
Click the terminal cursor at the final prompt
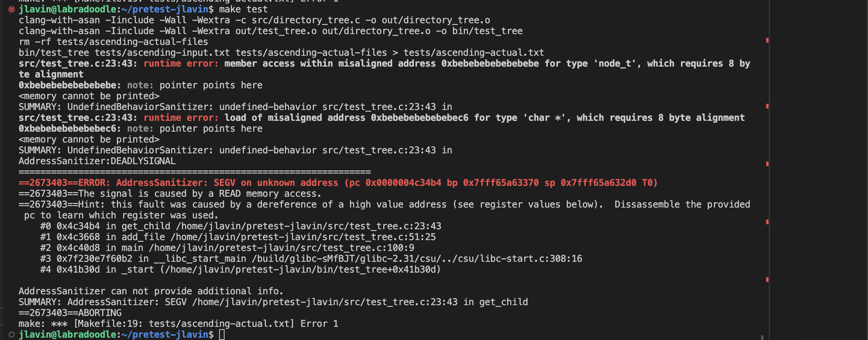click(222, 335)
